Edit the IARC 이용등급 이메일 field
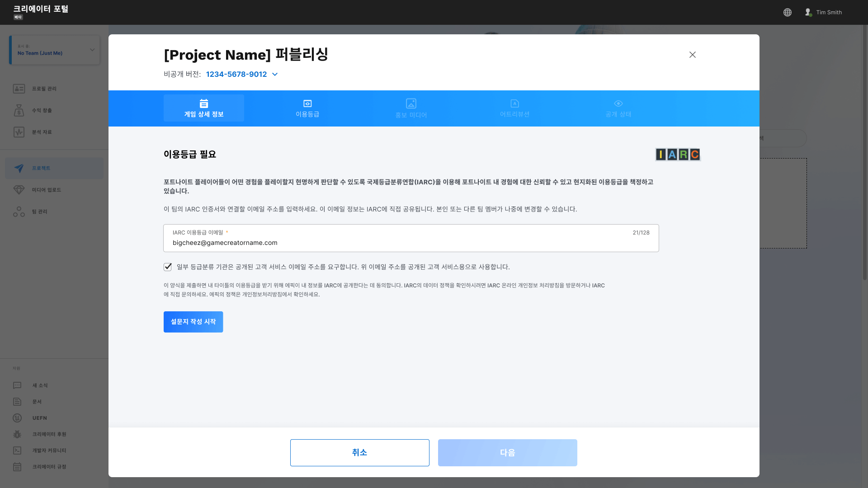 click(x=410, y=243)
